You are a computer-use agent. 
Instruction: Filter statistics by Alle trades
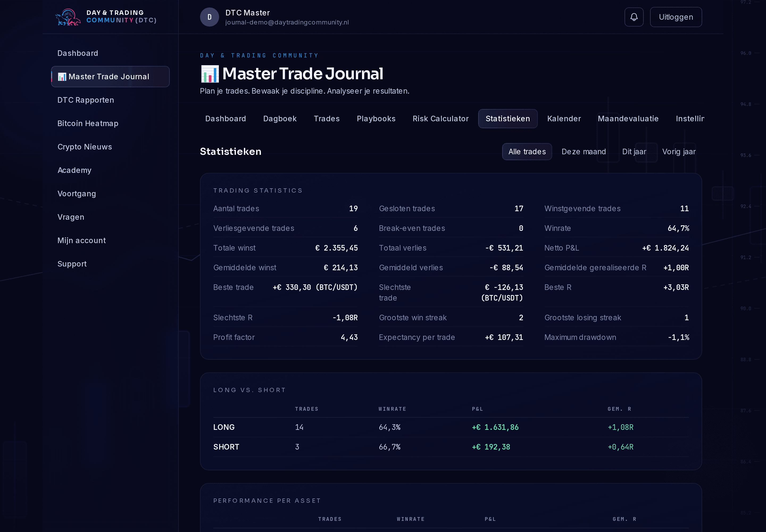[x=527, y=152]
